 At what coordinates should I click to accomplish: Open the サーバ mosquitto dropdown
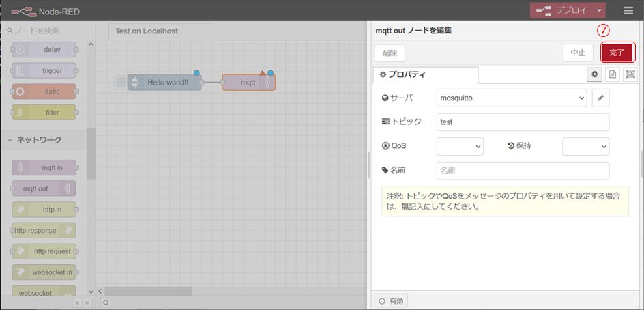click(511, 98)
